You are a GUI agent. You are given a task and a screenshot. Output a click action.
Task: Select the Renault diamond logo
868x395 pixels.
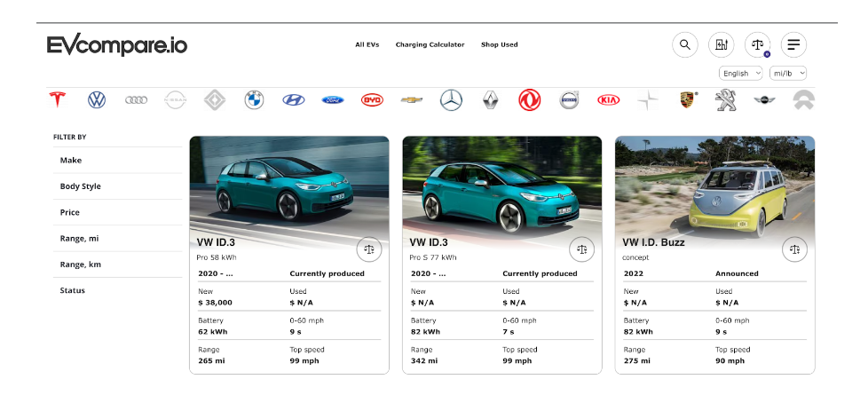tap(491, 100)
